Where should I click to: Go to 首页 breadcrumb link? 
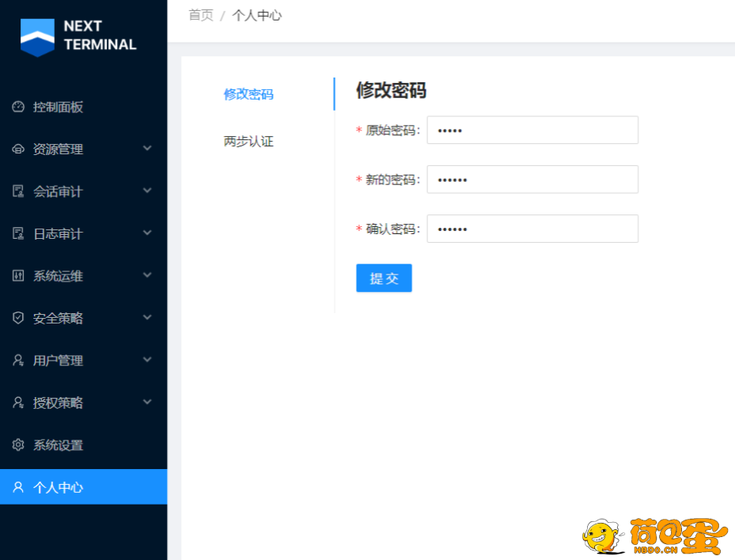(x=201, y=15)
